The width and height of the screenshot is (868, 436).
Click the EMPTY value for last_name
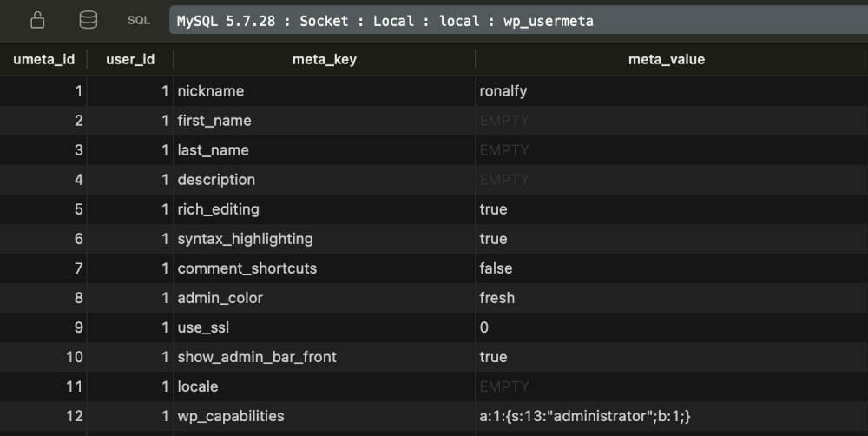(670, 150)
